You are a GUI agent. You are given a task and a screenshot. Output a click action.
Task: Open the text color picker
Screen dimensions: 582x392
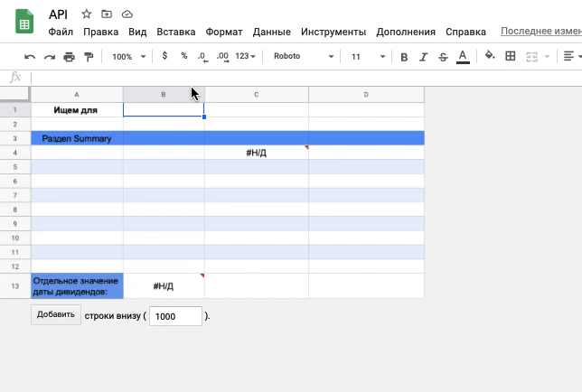tap(463, 57)
